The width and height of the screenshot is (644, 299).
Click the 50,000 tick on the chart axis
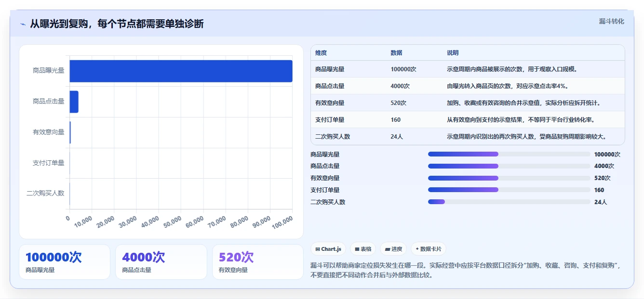pyautogui.click(x=172, y=221)
